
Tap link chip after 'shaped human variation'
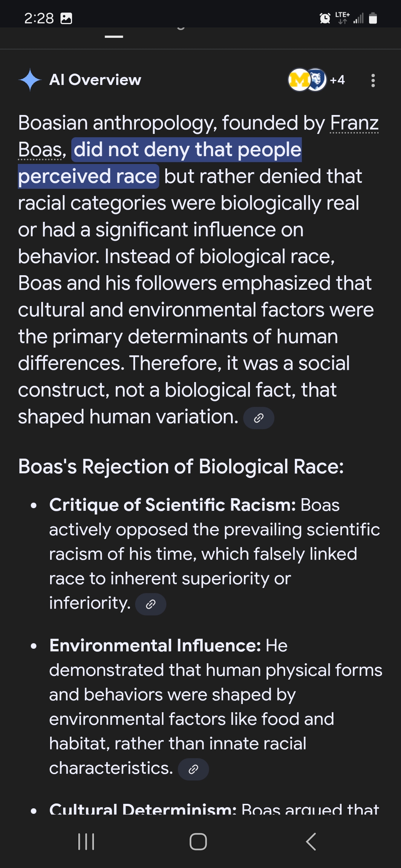pyautogui.click(x=259, y=418)
